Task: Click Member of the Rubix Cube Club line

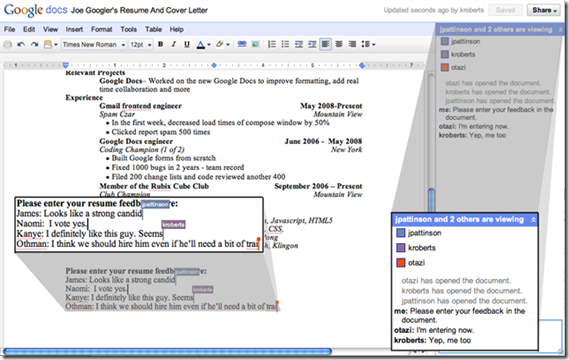Action: pyautogui.click(x=154, y=186)
